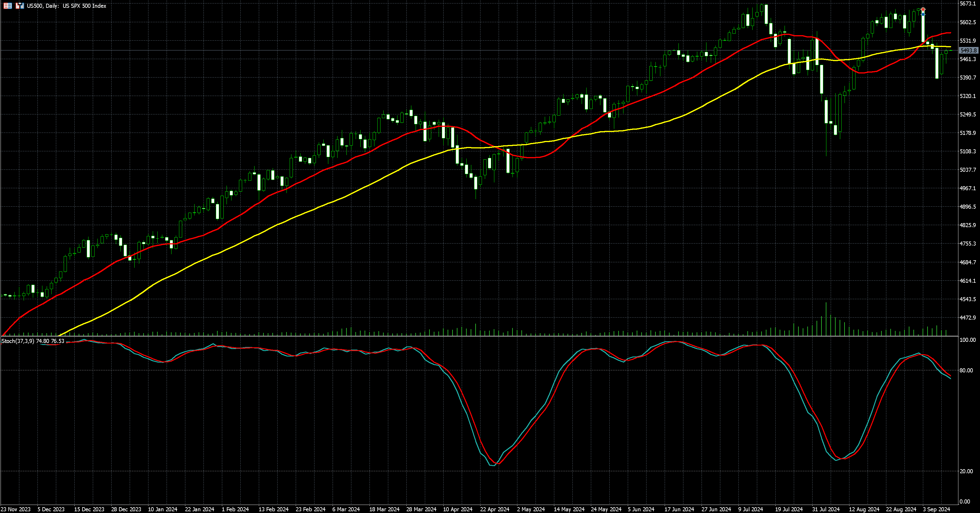Click the tallest volume bar near 31 Jul
This screenshot has height=513, width=980.
point(826,319)
